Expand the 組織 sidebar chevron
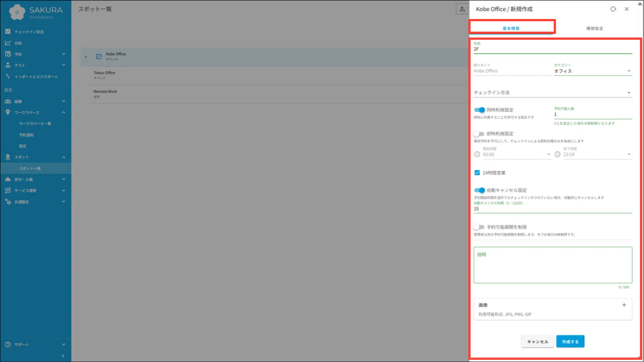This screenshot has width=644, height=362. 64,101
